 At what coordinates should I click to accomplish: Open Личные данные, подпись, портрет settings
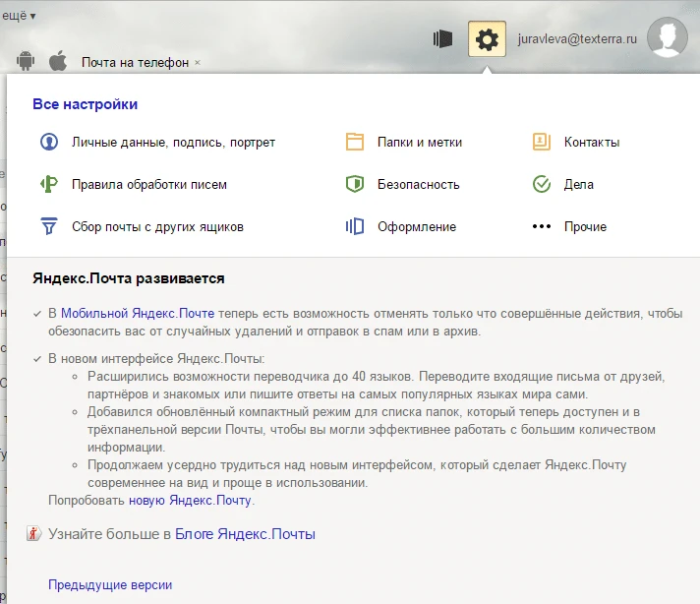click(x=173, y=143)
